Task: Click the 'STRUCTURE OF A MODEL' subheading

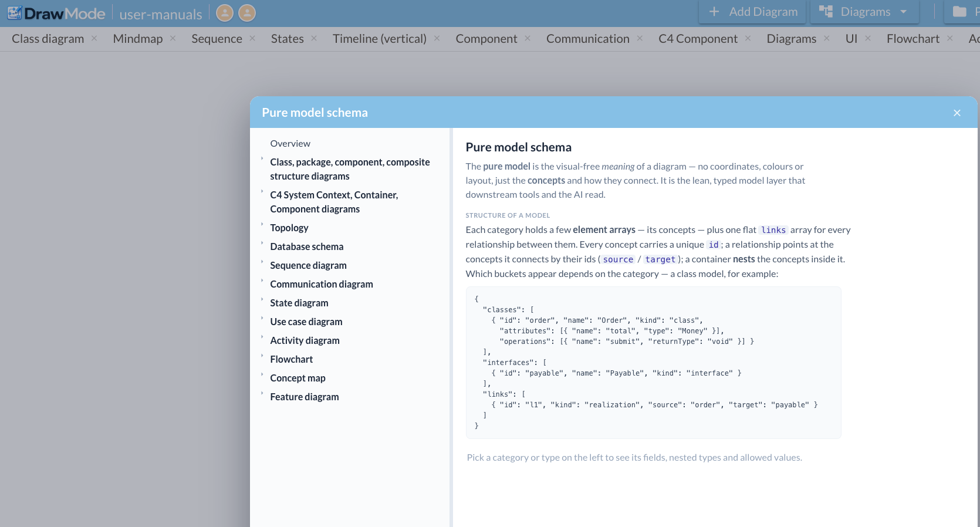Action: (x=508, y=215)
